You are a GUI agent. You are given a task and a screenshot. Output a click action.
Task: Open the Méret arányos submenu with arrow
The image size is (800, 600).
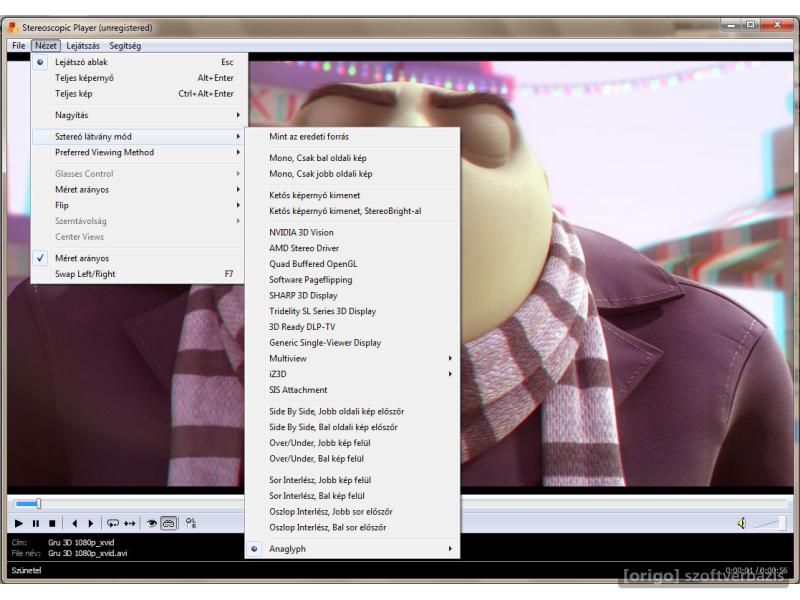tap(139, 190)
